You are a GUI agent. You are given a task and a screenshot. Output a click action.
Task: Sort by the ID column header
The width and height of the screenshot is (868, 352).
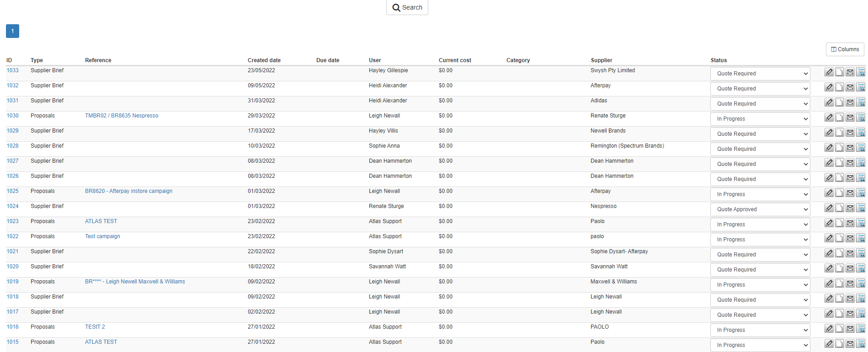(9, 60)
